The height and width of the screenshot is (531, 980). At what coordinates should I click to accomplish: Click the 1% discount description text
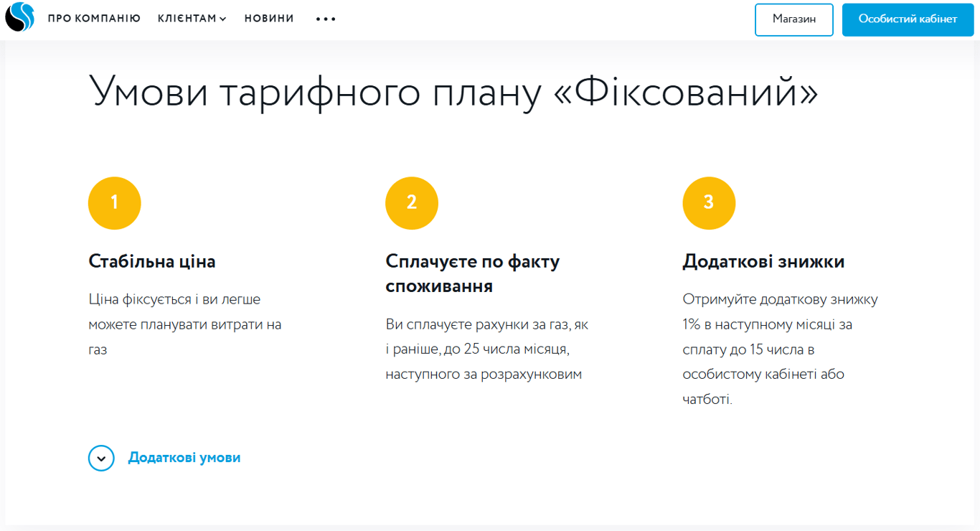[780, 349]
